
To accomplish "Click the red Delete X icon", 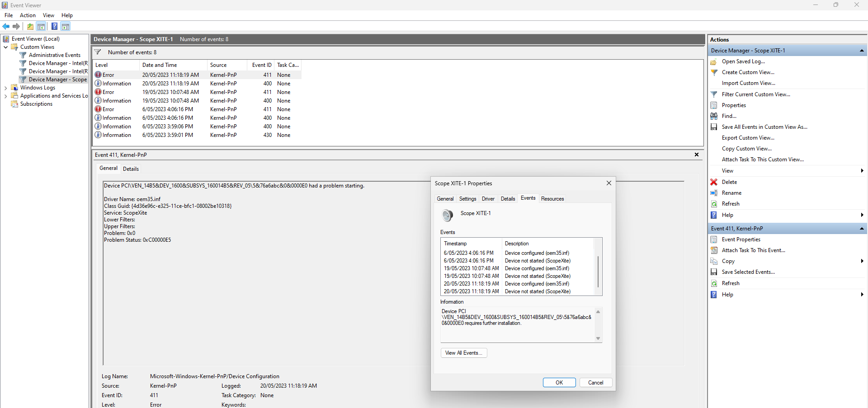I will click(x=714, y=182).
